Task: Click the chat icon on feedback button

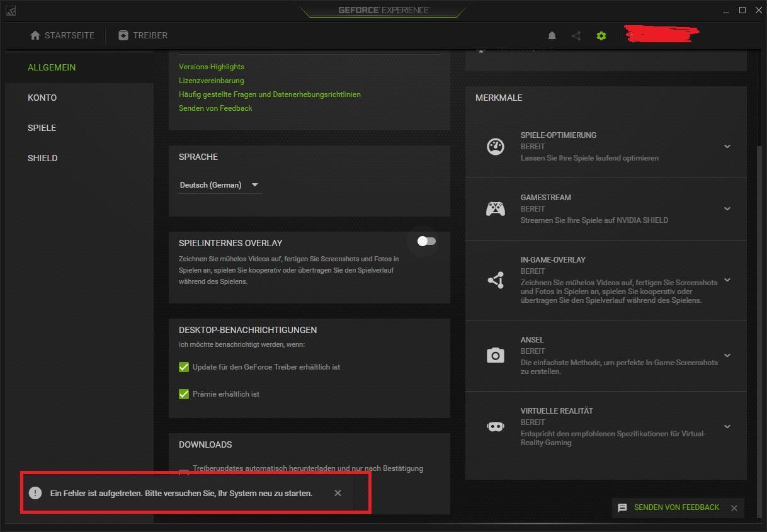Action: pos(622,507)
